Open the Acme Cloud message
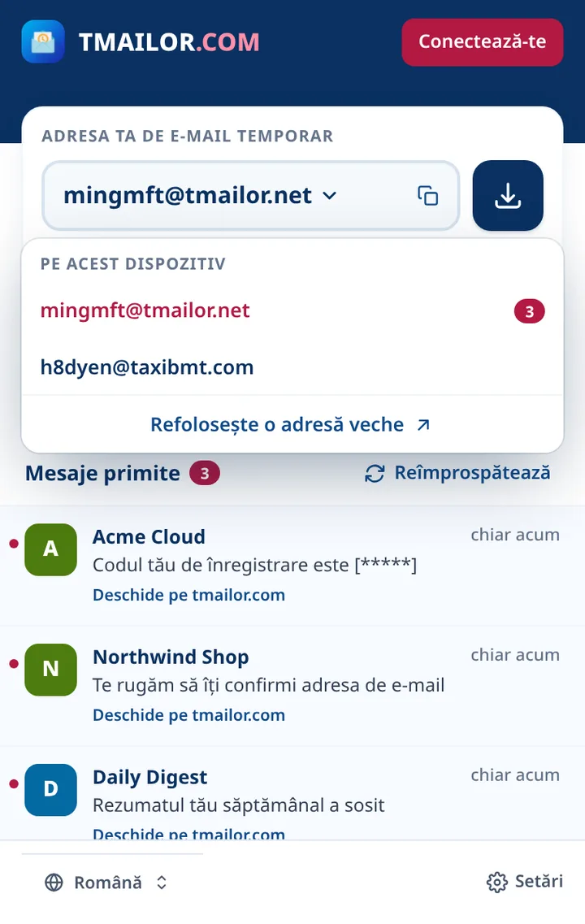The height and width of the screenshot is (924, 585). 292,566
